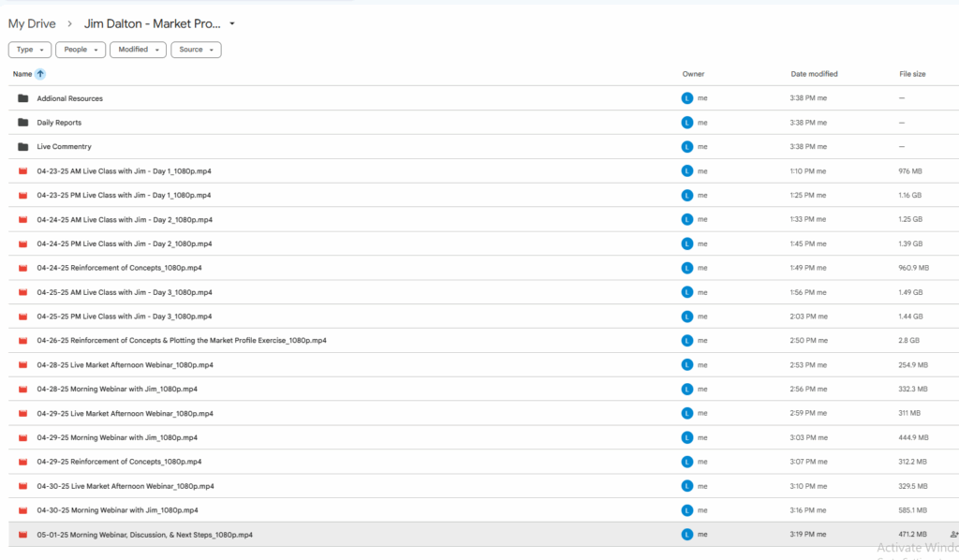Sort by Date modified column header
The width and height of the screenshot is (959, 560).
pyautogui.click(x=814, y=74)
